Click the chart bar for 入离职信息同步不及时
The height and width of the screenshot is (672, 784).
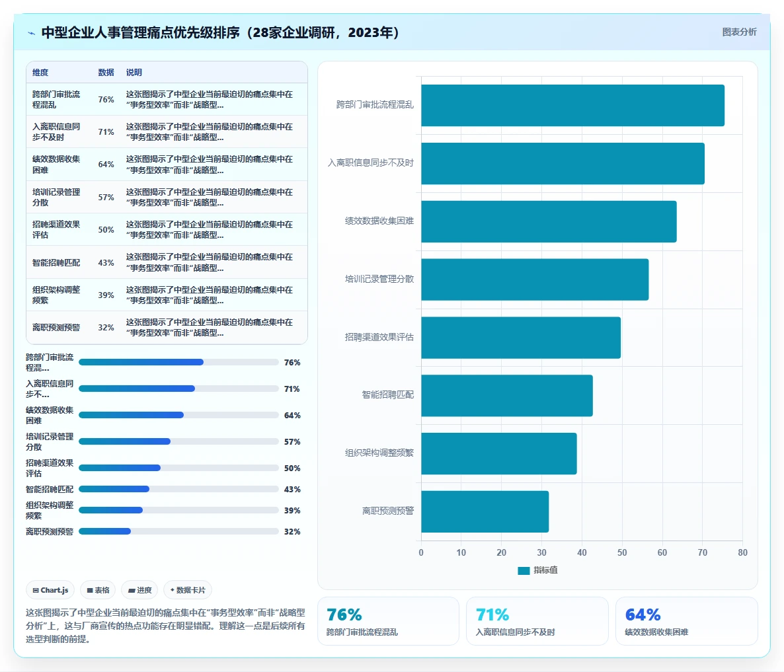click(563, 163)
